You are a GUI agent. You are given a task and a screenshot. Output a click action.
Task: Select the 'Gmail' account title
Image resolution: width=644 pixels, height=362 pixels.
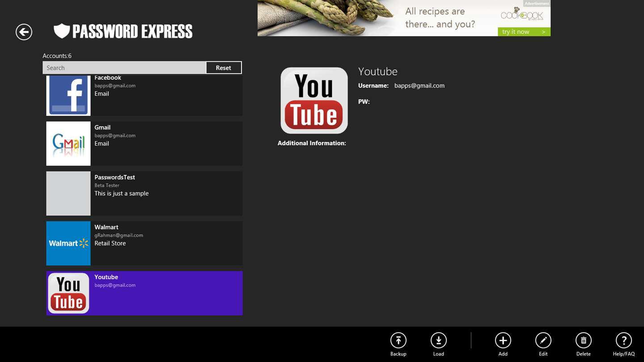[102, 127]
